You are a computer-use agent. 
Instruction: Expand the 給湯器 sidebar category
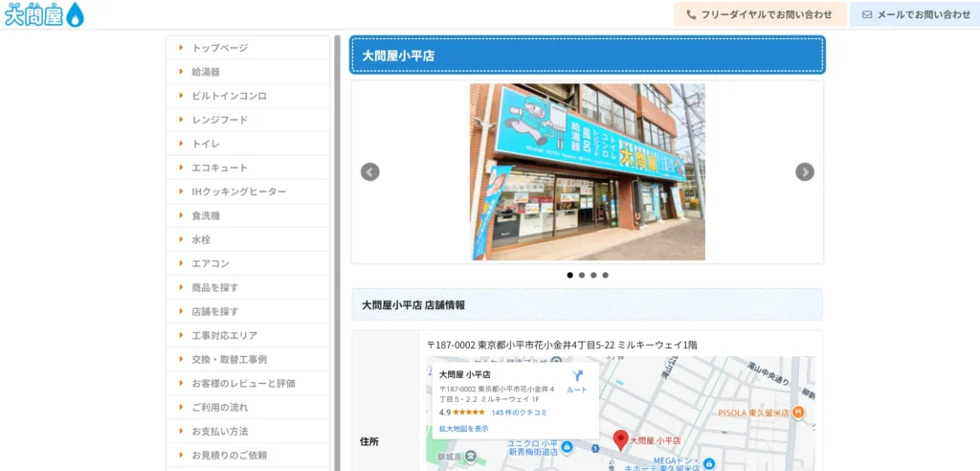pos(206,72)
